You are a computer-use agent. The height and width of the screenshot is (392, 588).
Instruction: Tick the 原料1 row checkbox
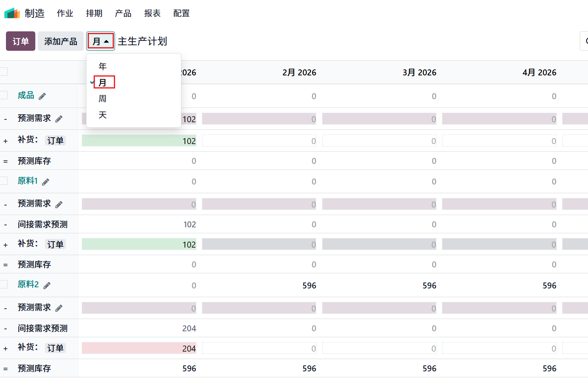[4, 181]
